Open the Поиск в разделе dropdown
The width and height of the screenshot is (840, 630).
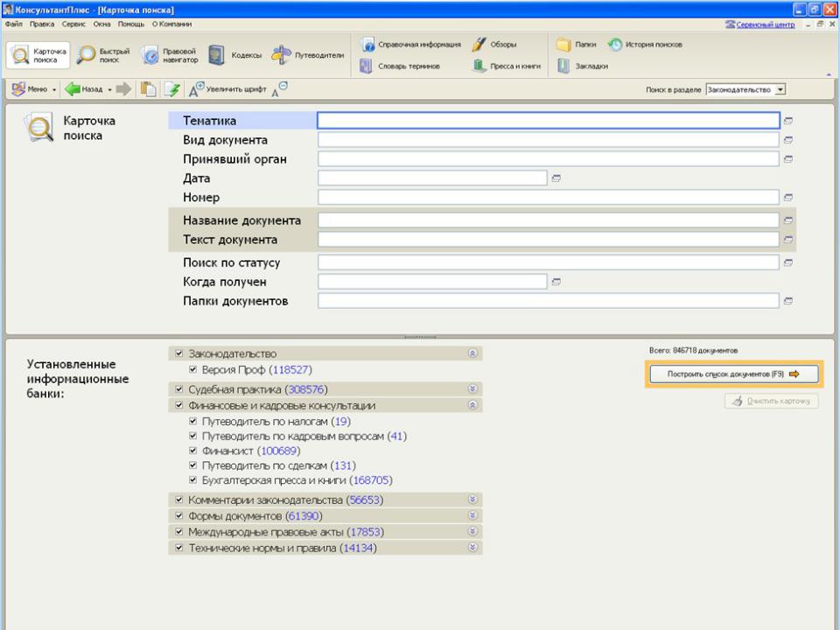[x=745, y=89]
